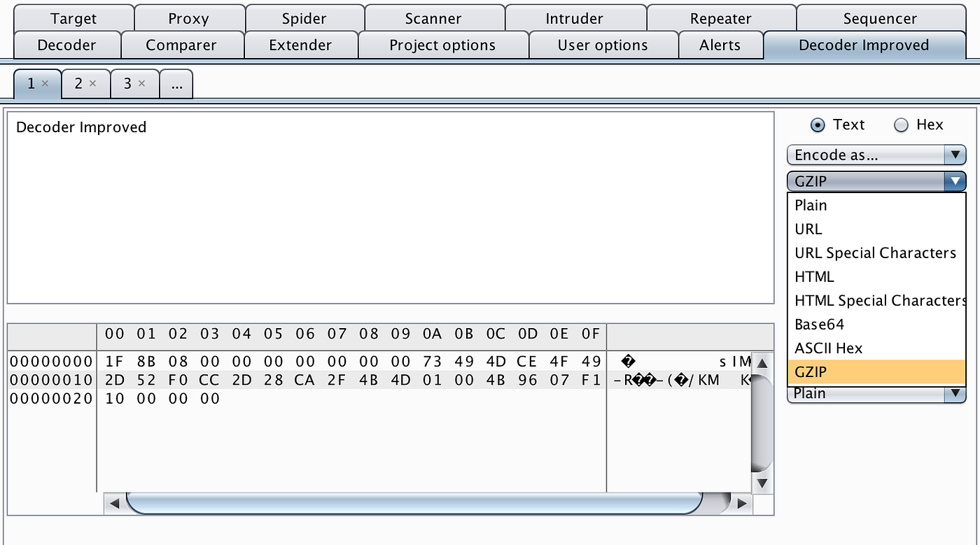Close sub-tab 2 with its x icon

pyautogui.click(x=92, y=83)
